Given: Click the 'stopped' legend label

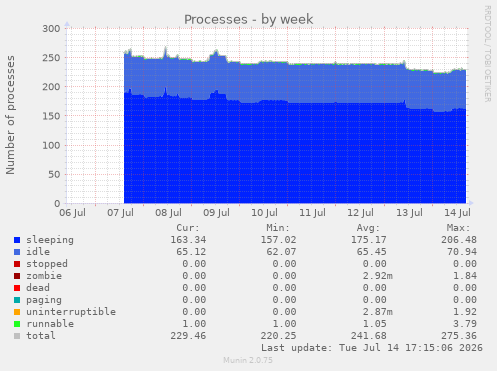Looking at the screenshot, I should (x=47, y=264).
